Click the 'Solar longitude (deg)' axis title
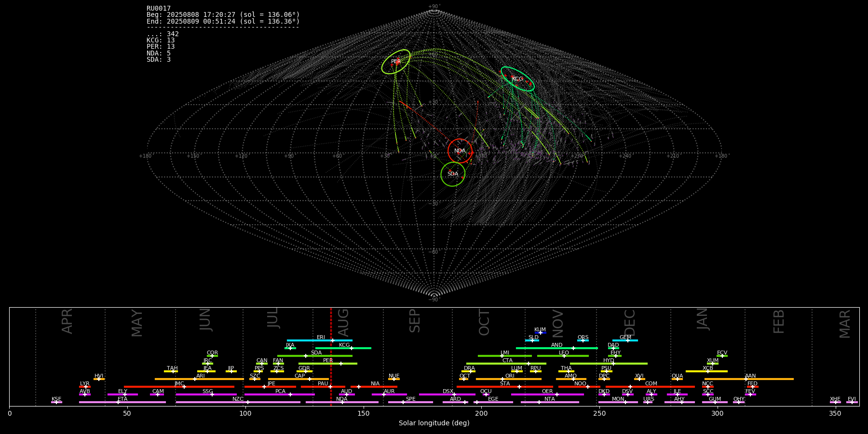 (434, 423)
